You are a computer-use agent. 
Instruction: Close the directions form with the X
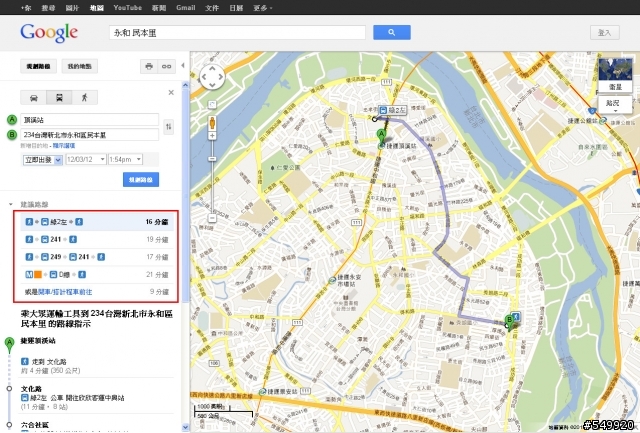click(171, 93)
